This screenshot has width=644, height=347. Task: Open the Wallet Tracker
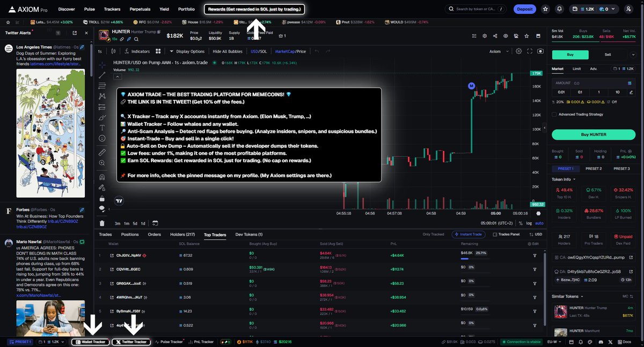(90, 342)
